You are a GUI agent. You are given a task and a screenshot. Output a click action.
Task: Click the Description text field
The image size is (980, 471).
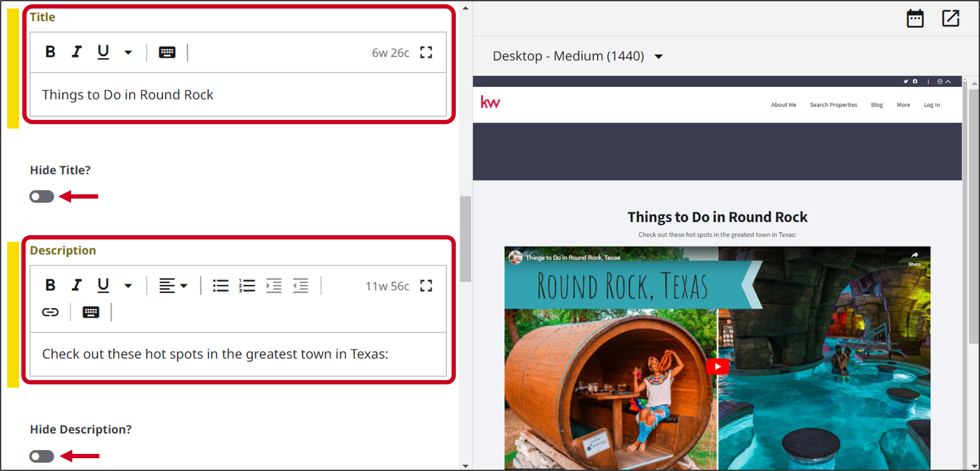(238, 354)
